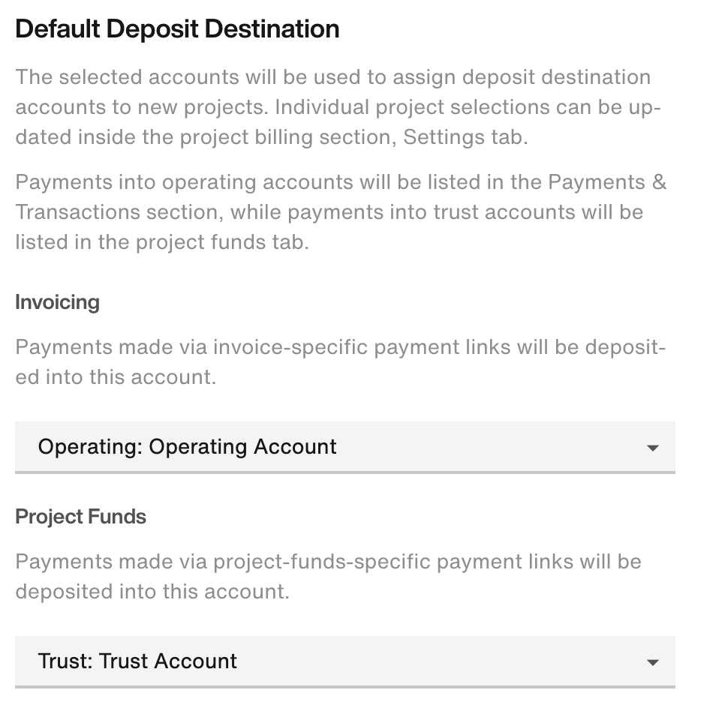Select the 'Trust: Trust Account' value text
The image size is (728, 714).
[137, 661]
